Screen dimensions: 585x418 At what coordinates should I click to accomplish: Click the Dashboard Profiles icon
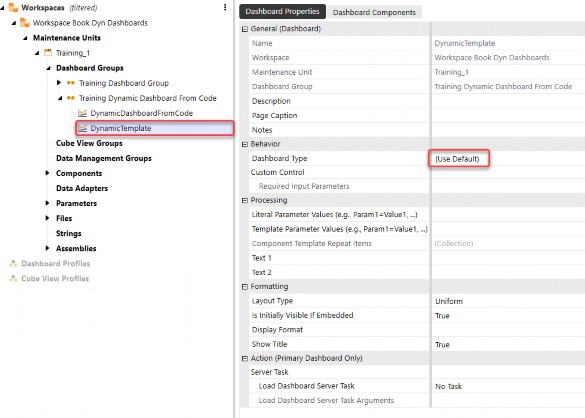tap(13, 263)
